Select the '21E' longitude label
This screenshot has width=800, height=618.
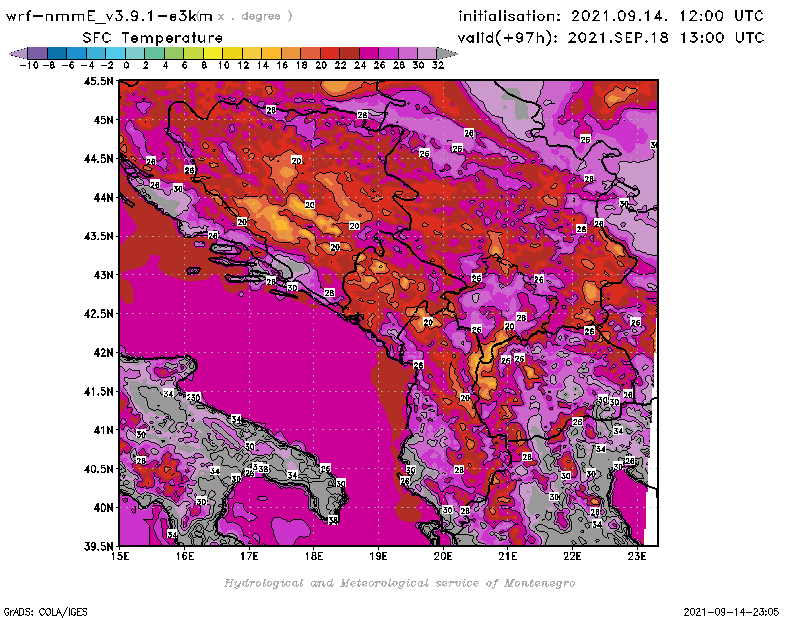(508, 556)
